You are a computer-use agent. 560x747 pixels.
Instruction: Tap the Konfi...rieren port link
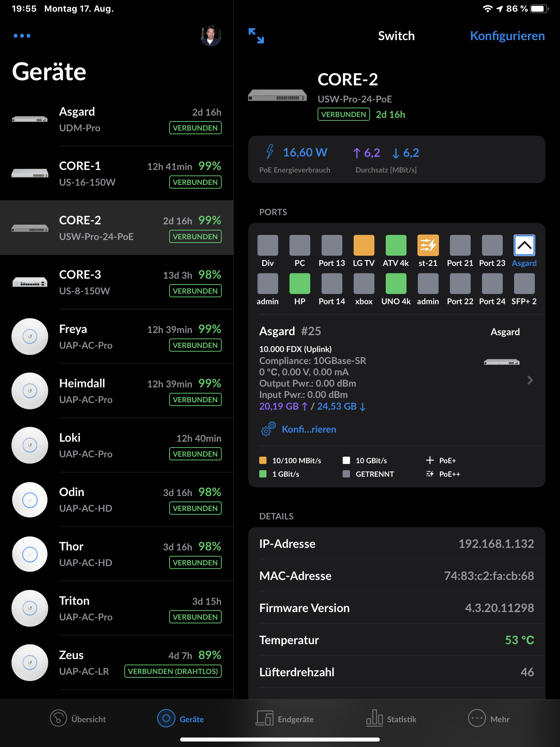pos(309,429)
